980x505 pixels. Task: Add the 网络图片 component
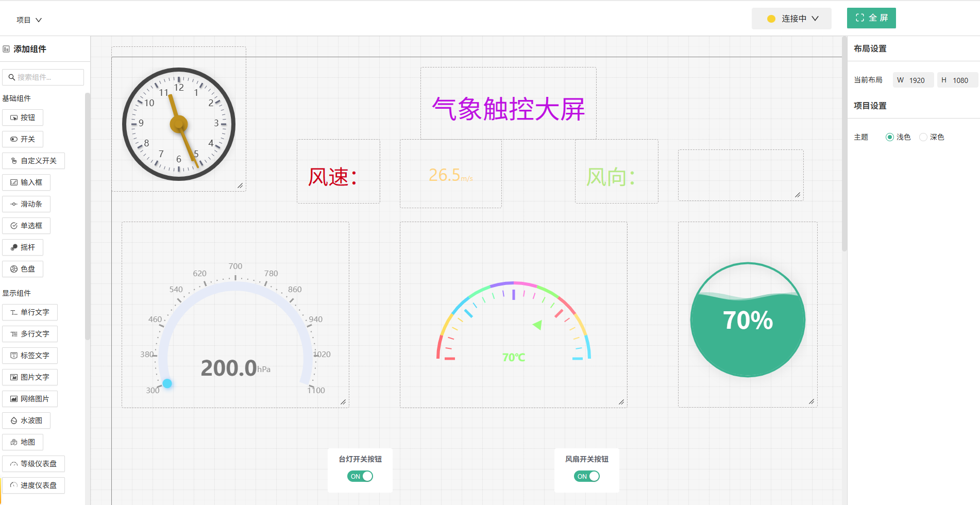coord(30,399)
